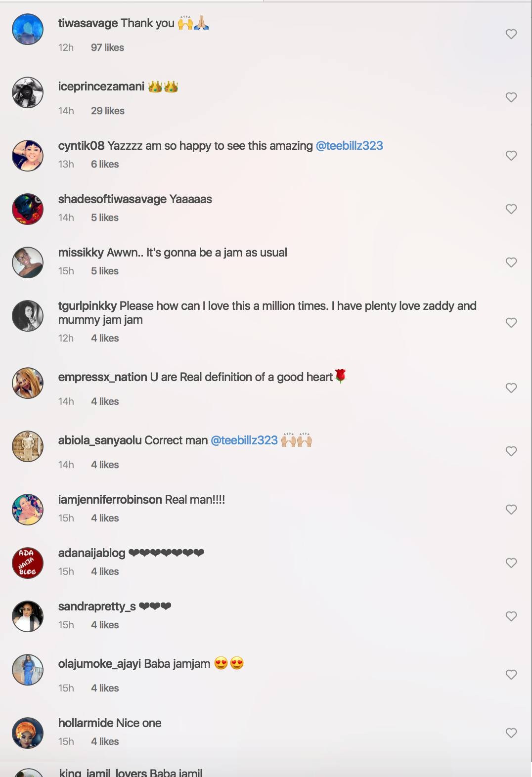
Task: Open the teebillz323 mention in cyntik08's comment
Action: pos(350,145)
